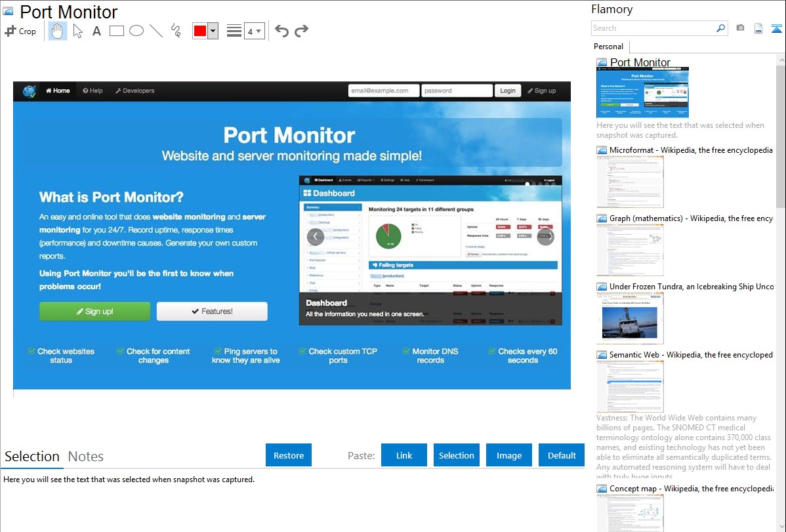
Task: Click the Paste Link button
Action: tap(404, 455)
